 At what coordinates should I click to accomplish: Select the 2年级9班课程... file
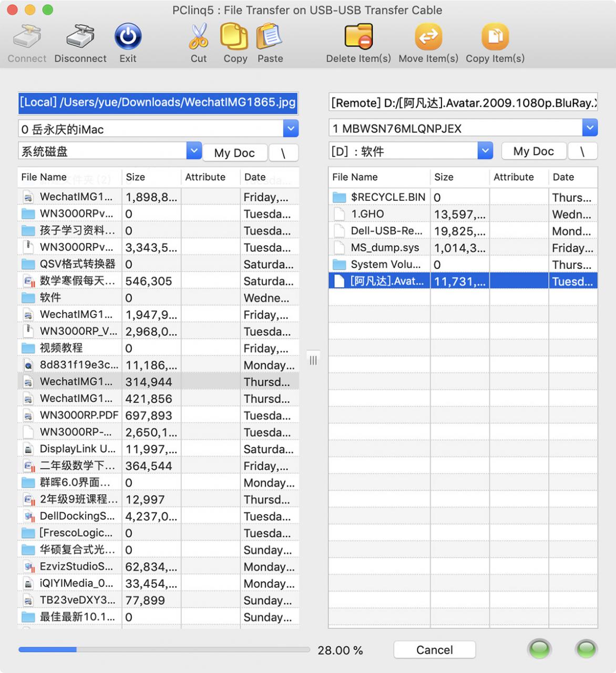coord(158,499)
